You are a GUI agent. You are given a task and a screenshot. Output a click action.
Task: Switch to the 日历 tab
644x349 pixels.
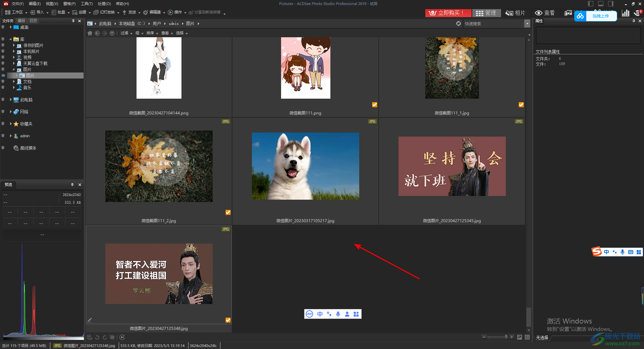tap(33, 21)
